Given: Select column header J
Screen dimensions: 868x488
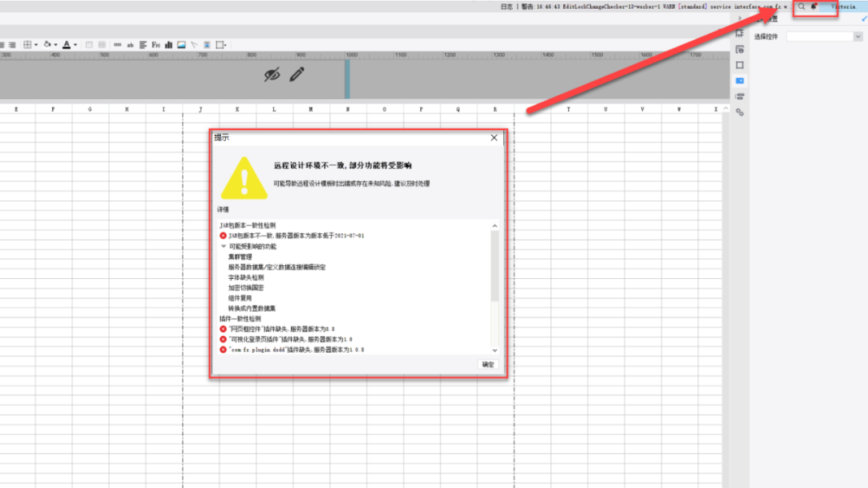Looking at the screenshot, I should point(200,109).
